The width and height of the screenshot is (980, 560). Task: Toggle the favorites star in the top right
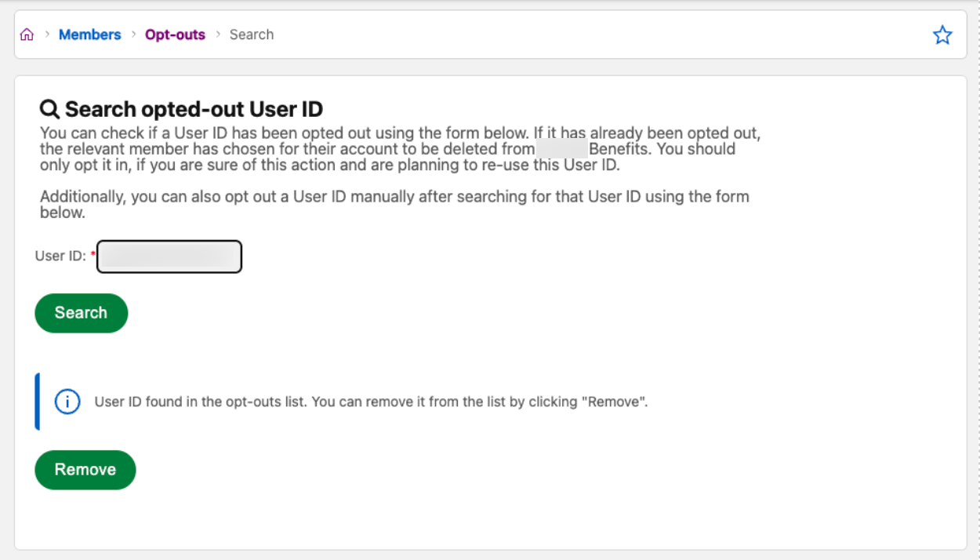tap(942, 34)
